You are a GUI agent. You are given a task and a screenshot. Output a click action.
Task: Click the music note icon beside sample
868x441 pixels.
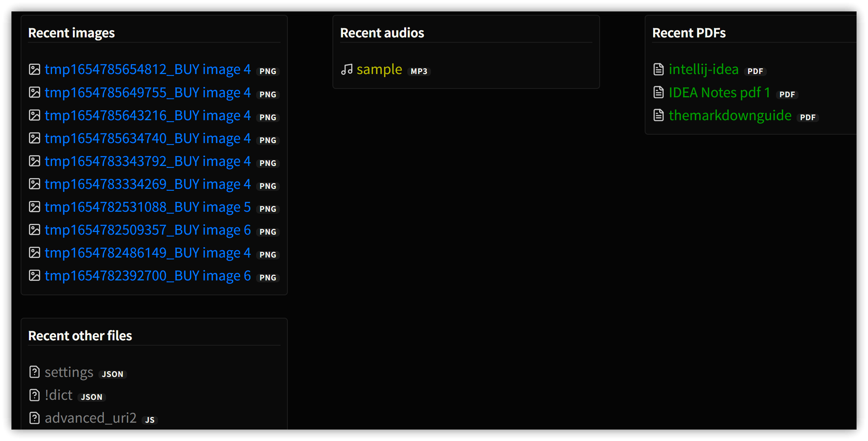[x=347, y=69]
